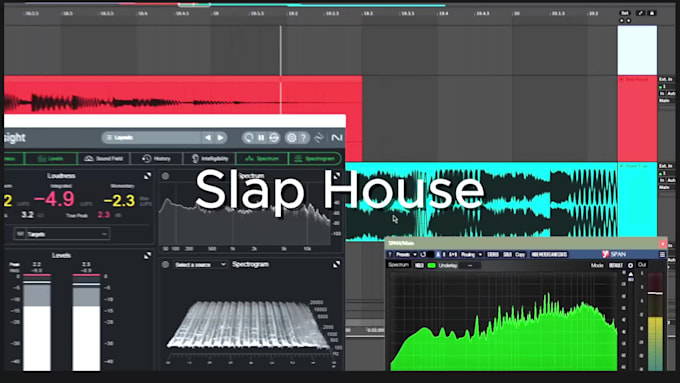
Task: Click the SPAN Out meter label
Action: click(x=642, y=265)
